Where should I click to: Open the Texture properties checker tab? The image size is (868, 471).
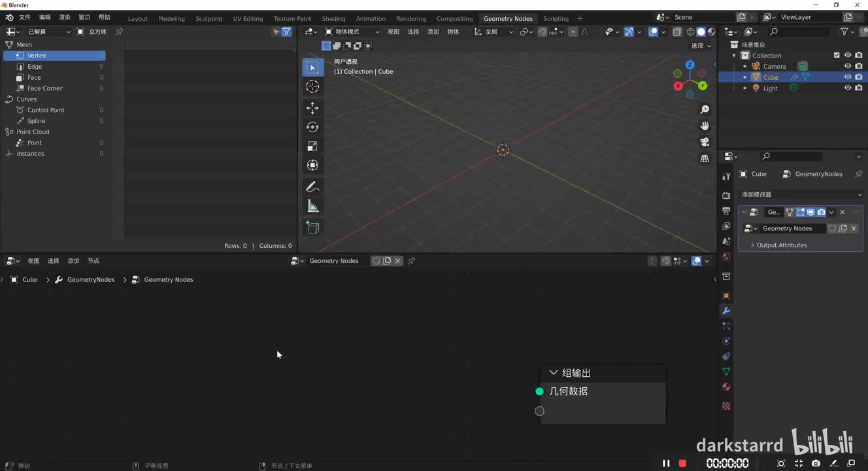pos(726,406)
